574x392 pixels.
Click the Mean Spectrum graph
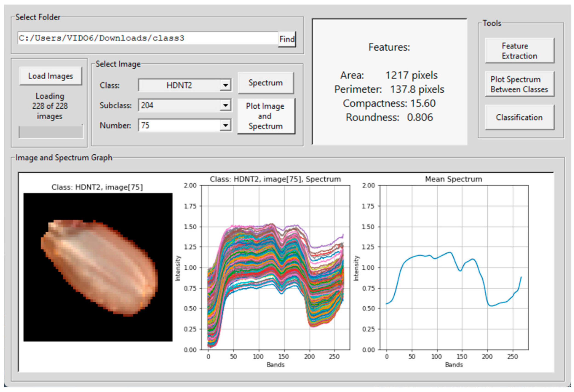454,267
